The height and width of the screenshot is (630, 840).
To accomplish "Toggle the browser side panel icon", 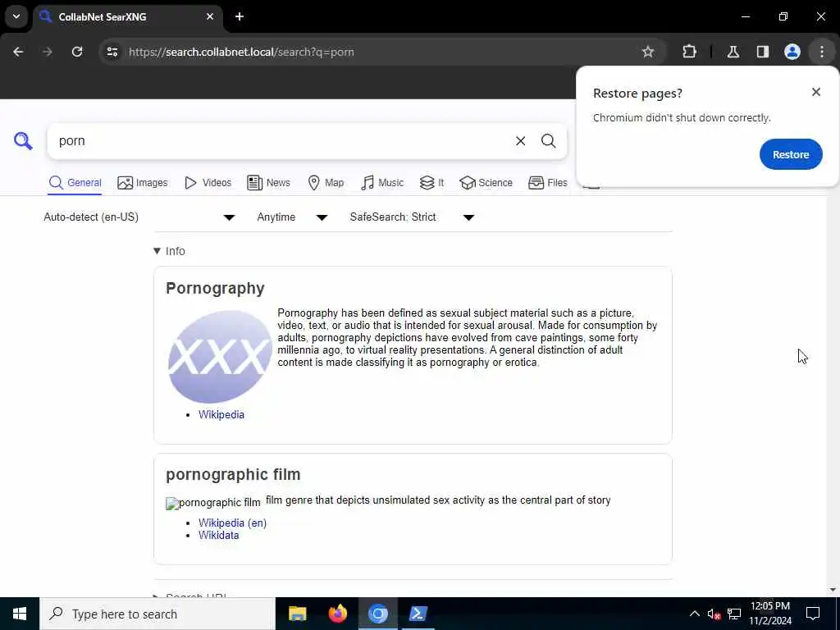I will coord(762,52).
